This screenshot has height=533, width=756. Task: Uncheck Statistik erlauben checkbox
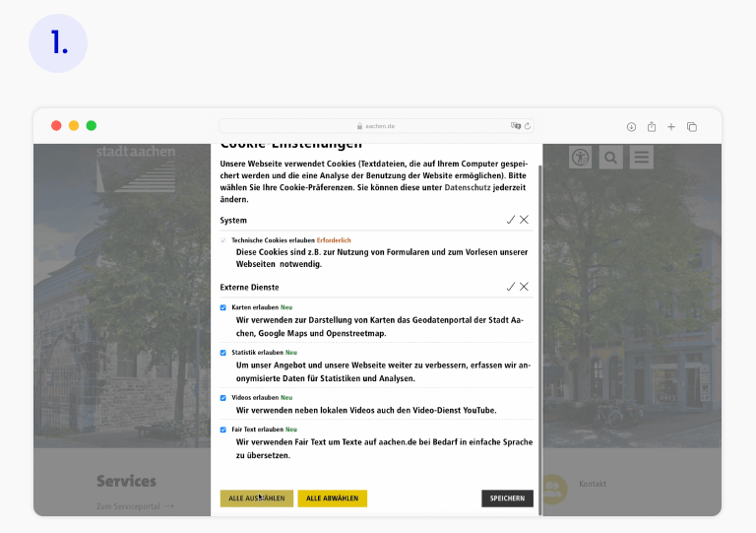click(223, 353)
